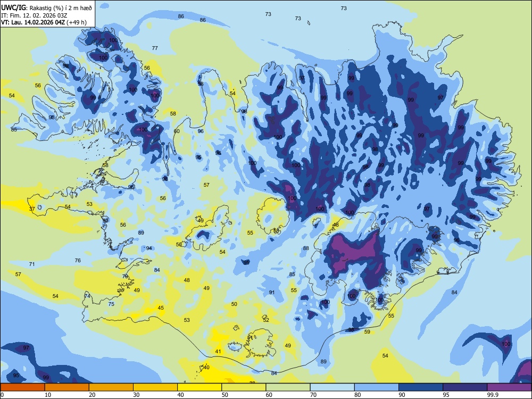Click the orange 10–20 legend swatch
This screenshot has height=399, width=532.
tap(67, 387)
